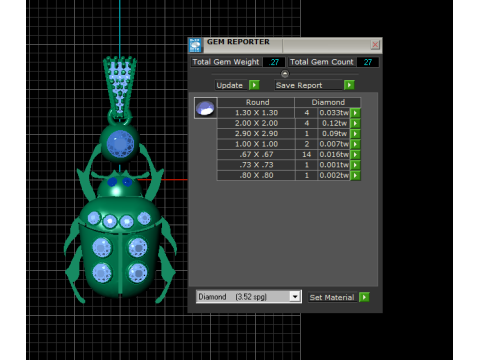Click the Set Material button
The image size is (480, 360).
[x=332, y=297]
